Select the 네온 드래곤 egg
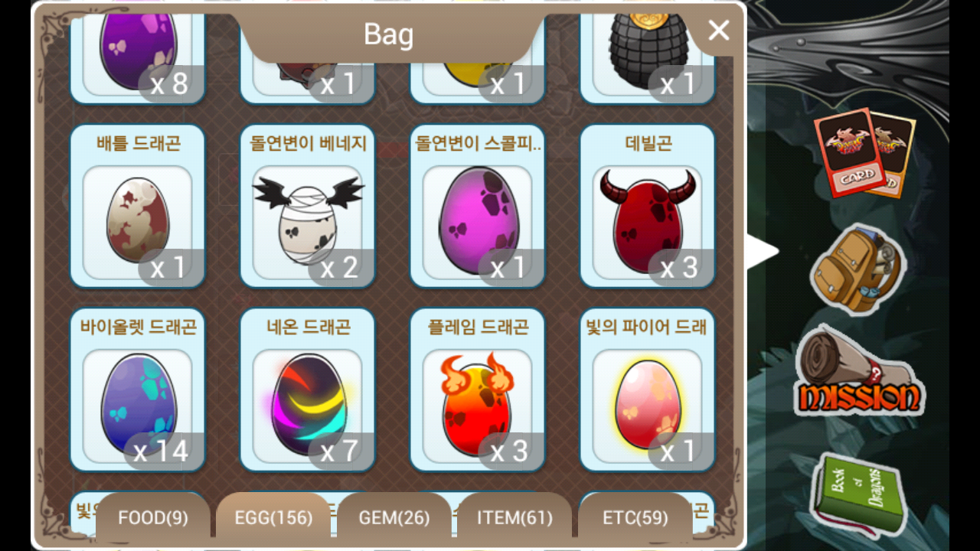This screenshot has height=551, width=980. [x=307, y=390]
